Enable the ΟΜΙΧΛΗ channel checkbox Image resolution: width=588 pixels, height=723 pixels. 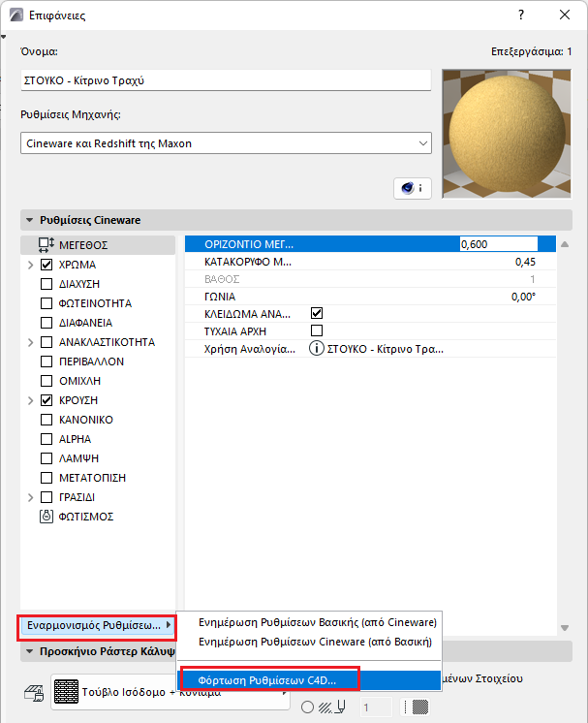click(46, 381)
